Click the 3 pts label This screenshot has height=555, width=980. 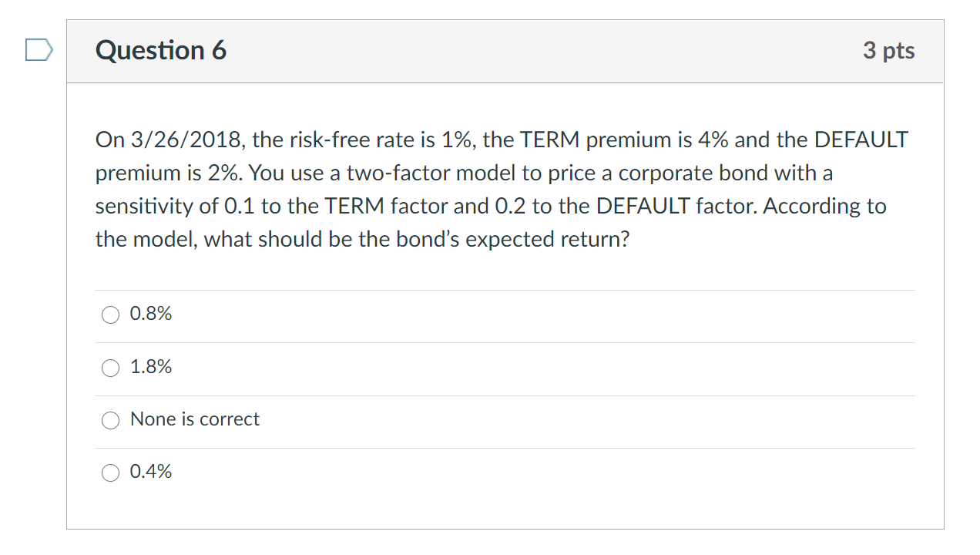(889, 49)
